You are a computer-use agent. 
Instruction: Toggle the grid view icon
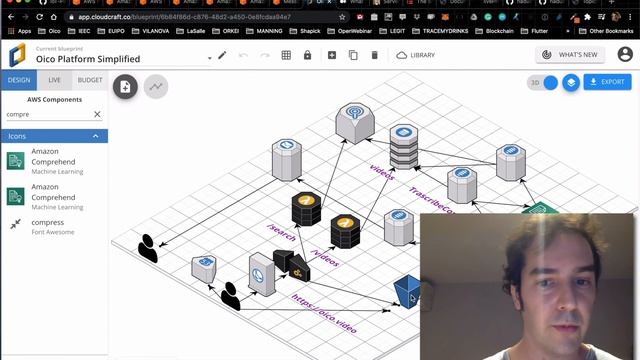(286, 55)
